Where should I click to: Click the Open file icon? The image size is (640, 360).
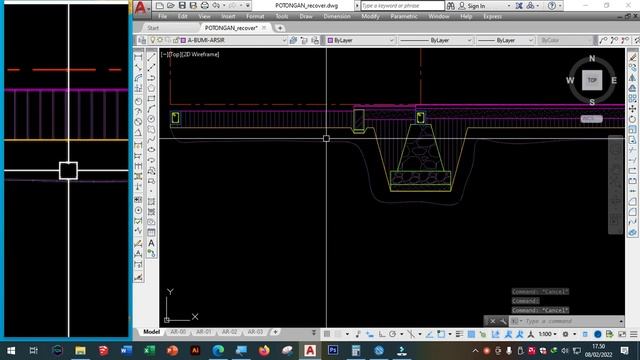[x=171, y=6]
